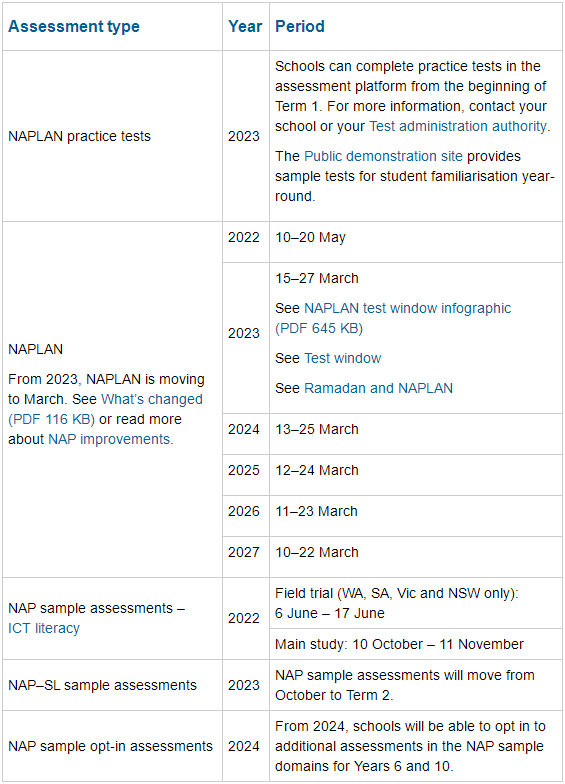Click the Year column header
This screenshot has height=784, width=565.
tap(245, 26)
